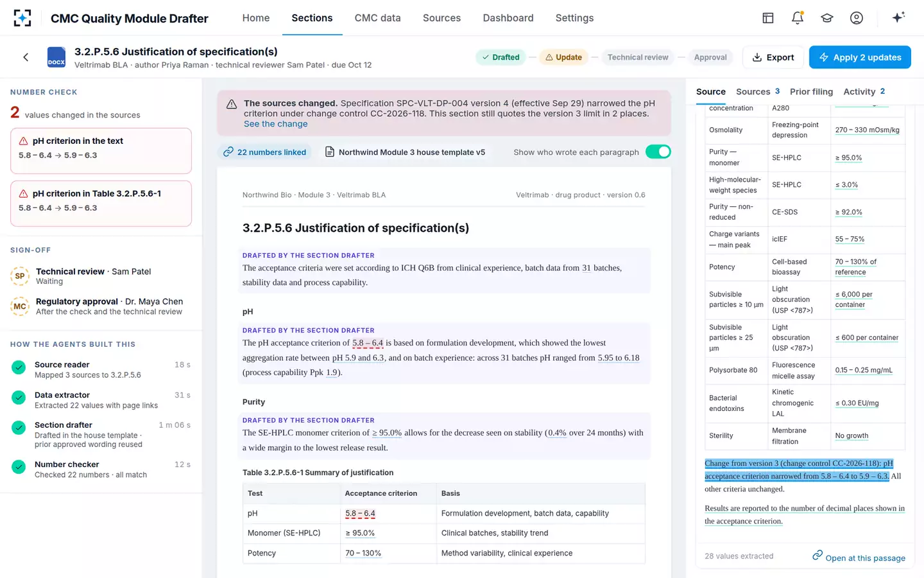Screen dimensions: 924x578
Task: Click the template document icon
Action: coord(330,152)
